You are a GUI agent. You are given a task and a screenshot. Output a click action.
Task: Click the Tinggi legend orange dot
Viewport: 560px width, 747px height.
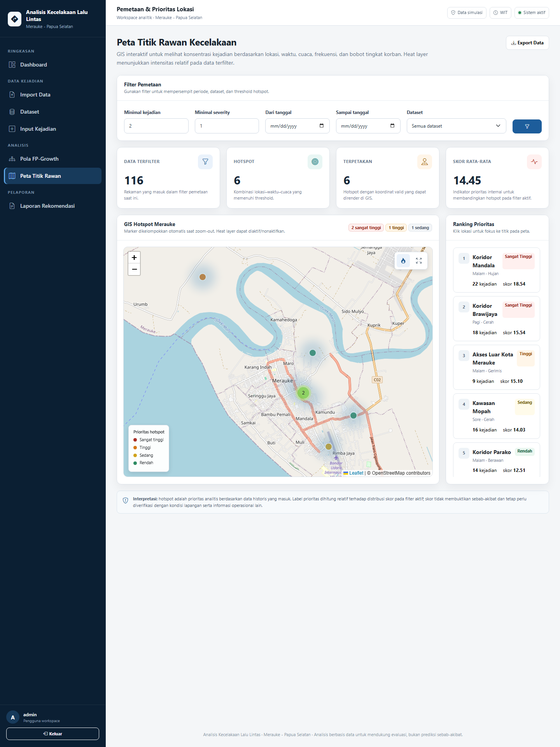click(x=135, y=448)
